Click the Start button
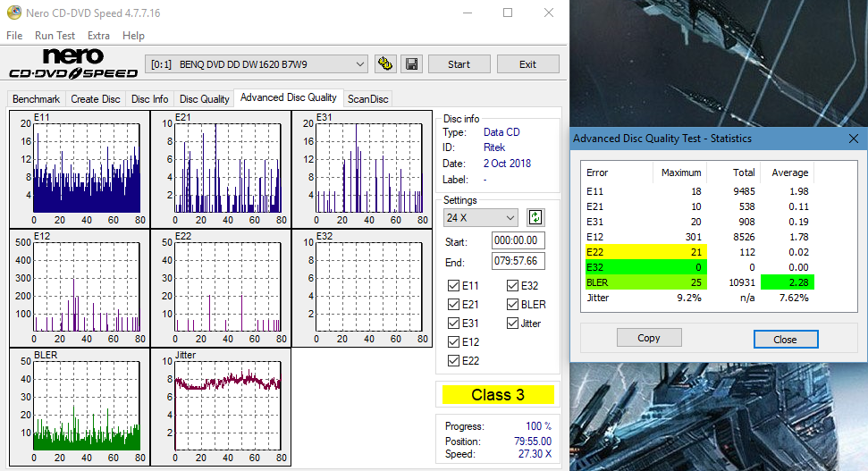This screenshot has height=471, width=868. point(459,64)
